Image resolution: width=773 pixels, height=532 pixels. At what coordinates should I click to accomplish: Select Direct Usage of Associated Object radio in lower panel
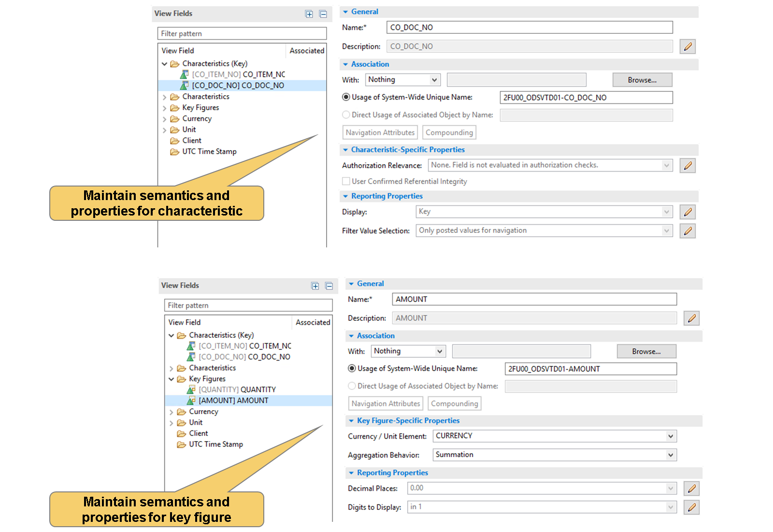(x=352, y=386)
